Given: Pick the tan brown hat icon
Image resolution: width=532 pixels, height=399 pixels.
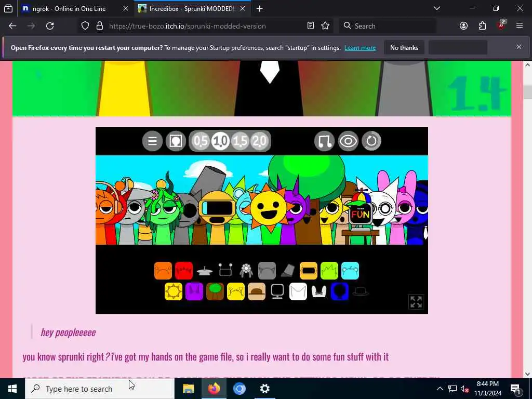Looking at the screenshot, I should click(x=257, y=291).
